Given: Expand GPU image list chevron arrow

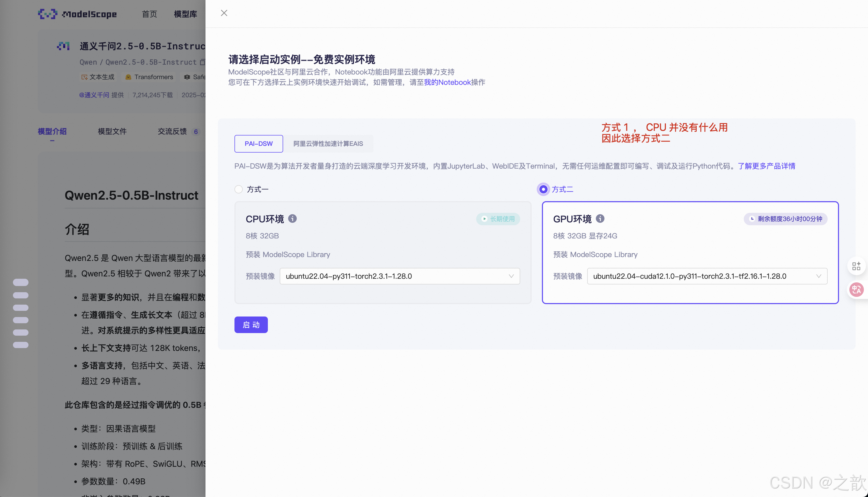Looking at the screenshot, I should tap(819, 276).
